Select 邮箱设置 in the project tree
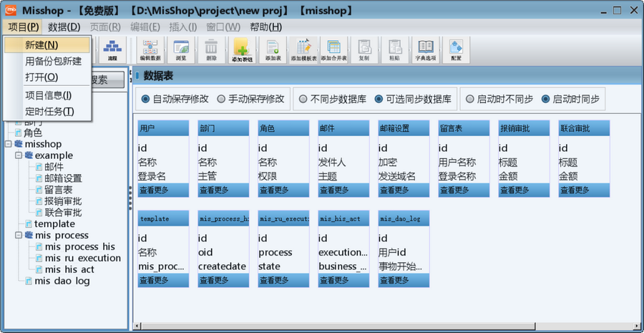Image resolution: width=644 pixels, height=333 pixels. click(63, 178)
